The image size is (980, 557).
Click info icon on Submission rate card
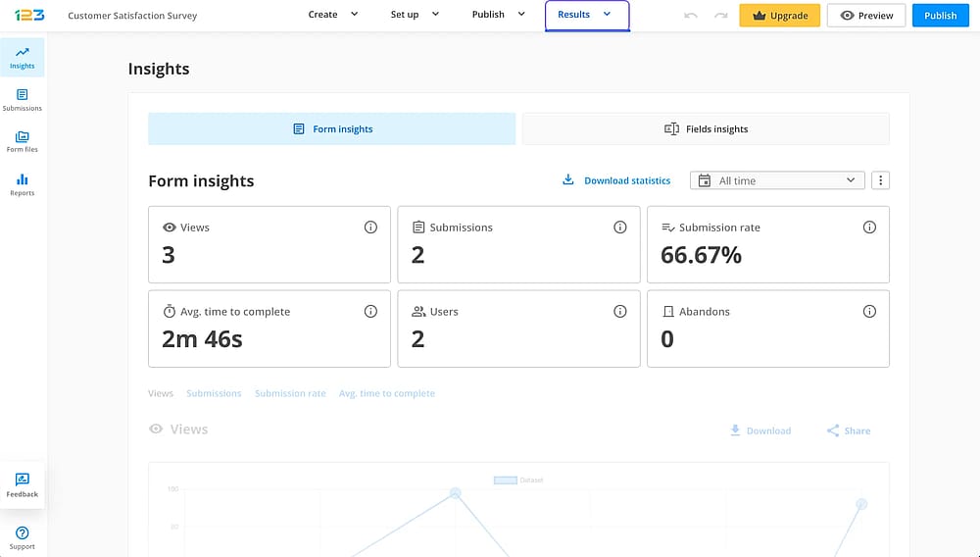[x=869, y=227]
